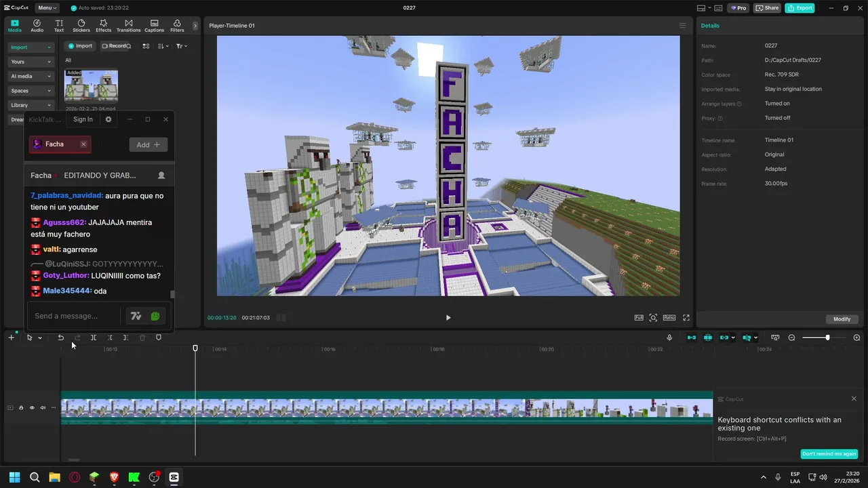Viewport: 868px width, 488px height.
Task: Open the player Ratio option
Action: pos(669,318)
